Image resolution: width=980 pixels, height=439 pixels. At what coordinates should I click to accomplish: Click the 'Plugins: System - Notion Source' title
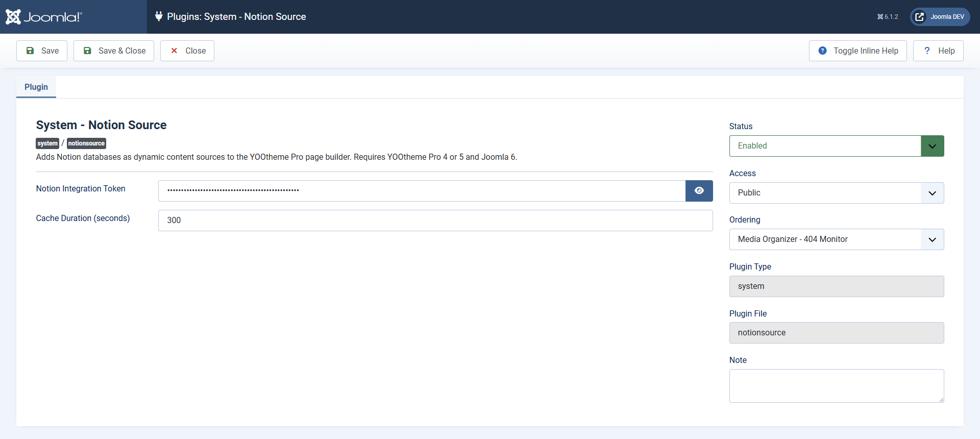[236, 17]
